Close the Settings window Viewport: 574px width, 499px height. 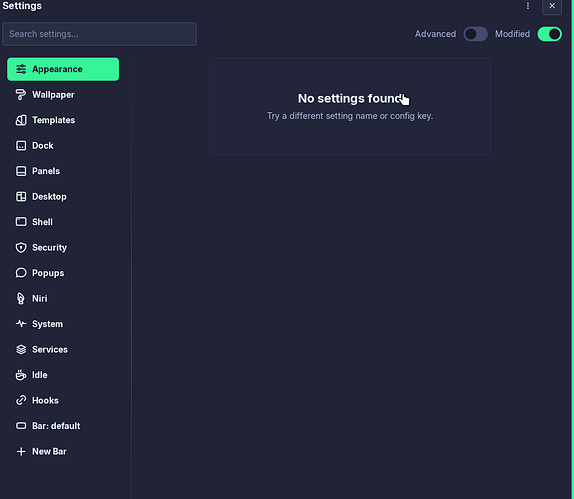point(552,6)
